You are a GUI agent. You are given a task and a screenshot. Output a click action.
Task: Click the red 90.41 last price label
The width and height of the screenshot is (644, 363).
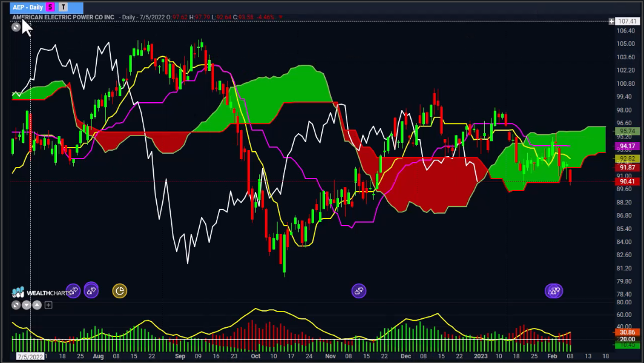(x=627, y=181)
